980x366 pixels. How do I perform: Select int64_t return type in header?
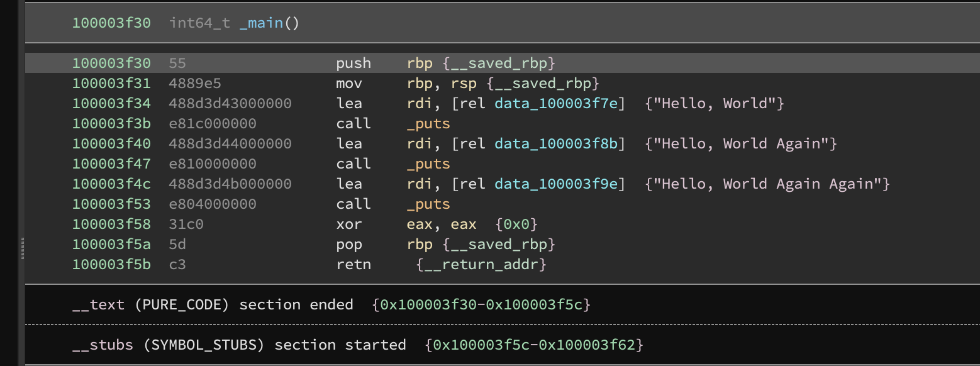pos(199,23)
